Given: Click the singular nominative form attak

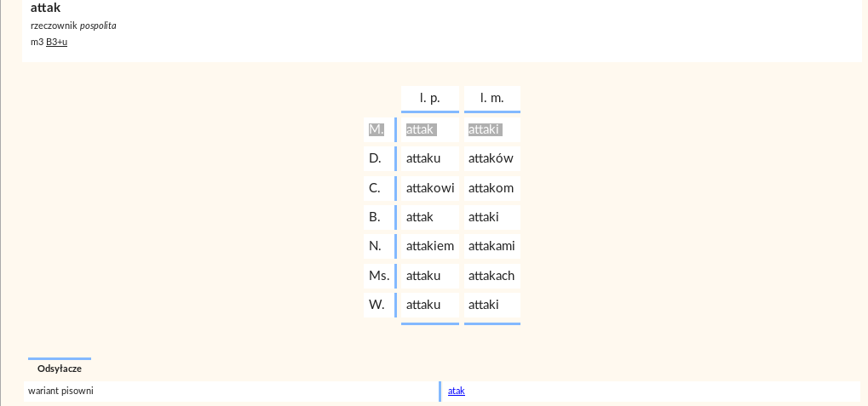Looking at the screenshot, I should (422, 129).
